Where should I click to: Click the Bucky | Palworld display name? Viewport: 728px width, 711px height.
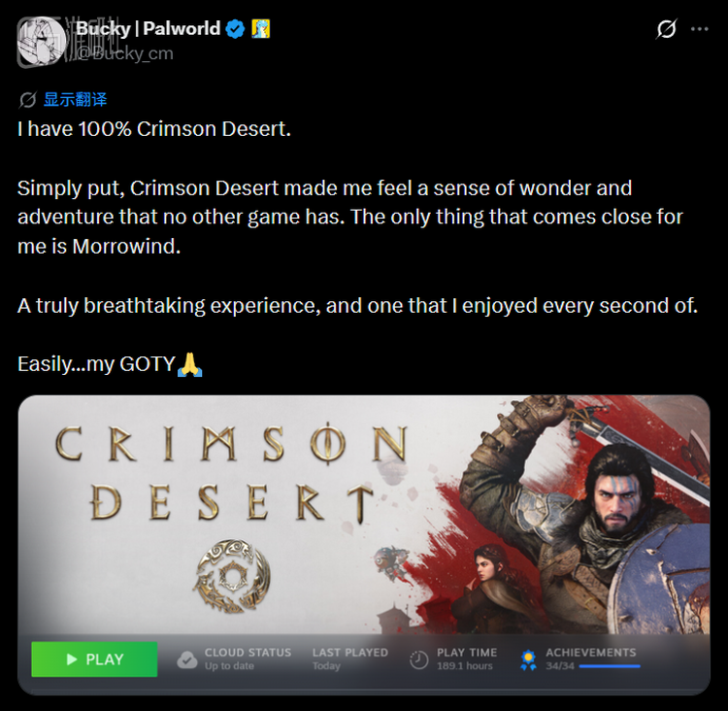coord(149,28)
